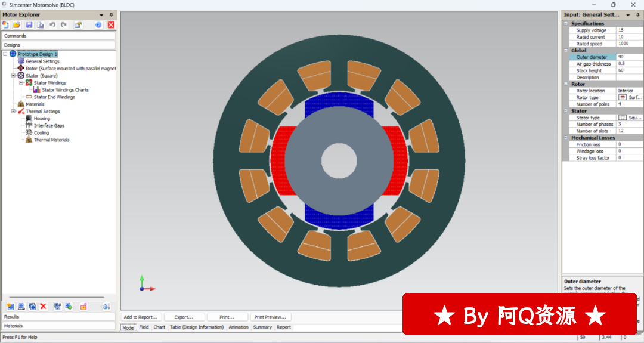Select Rotor (Surface mounted) tree item

click(x=70, y=69)
